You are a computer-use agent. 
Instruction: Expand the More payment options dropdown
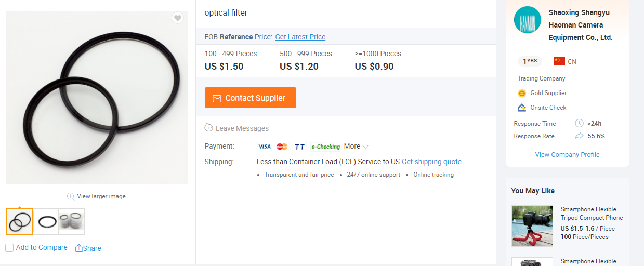[356, 147]
